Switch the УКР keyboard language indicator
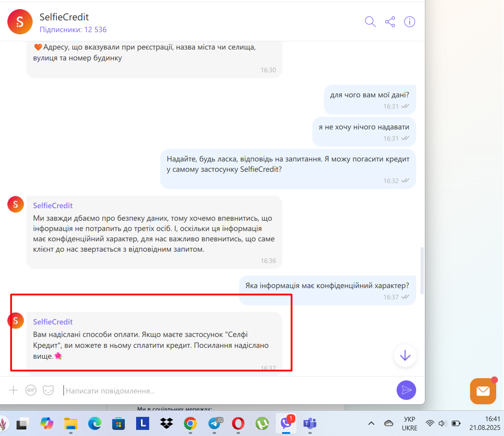Screen dimensions: 504x436 click(x=410, y=423)
